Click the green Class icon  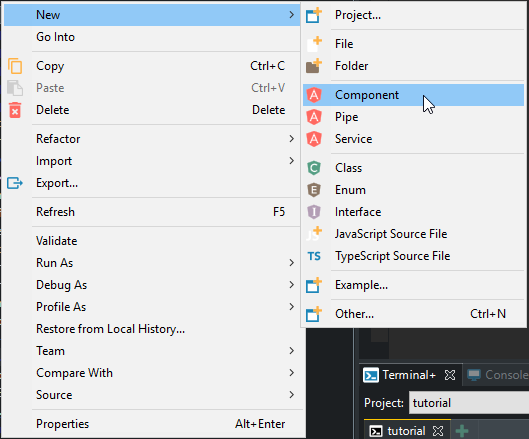tap(314, 168)
